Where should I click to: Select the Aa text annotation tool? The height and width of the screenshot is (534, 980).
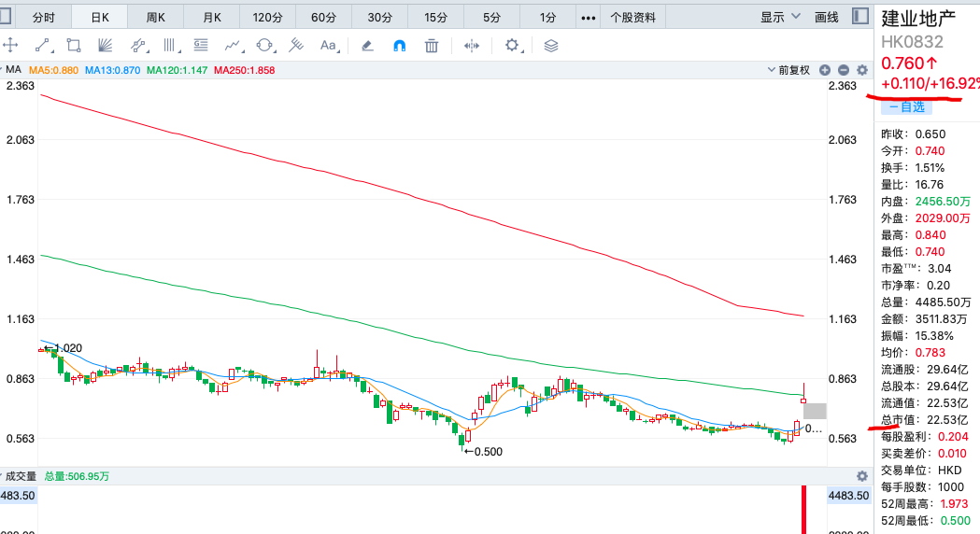click(x=328, y=45)
